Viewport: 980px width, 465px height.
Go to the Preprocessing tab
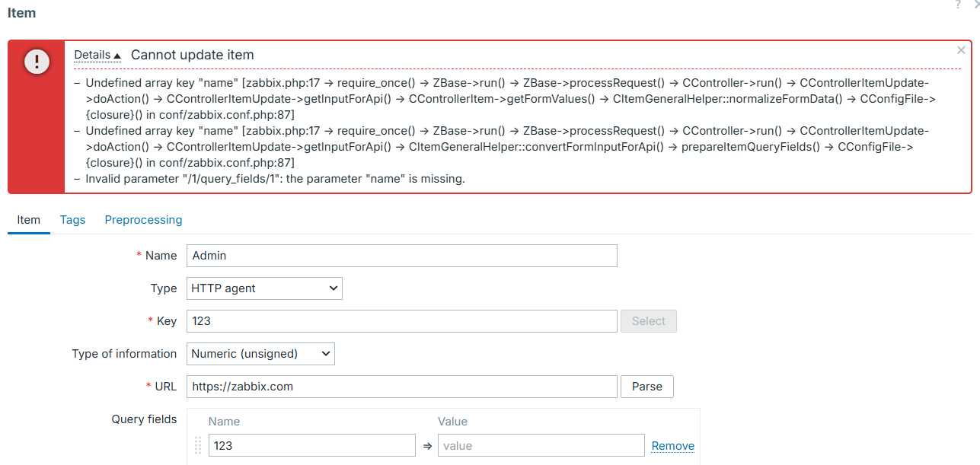[x=143, y=220]
